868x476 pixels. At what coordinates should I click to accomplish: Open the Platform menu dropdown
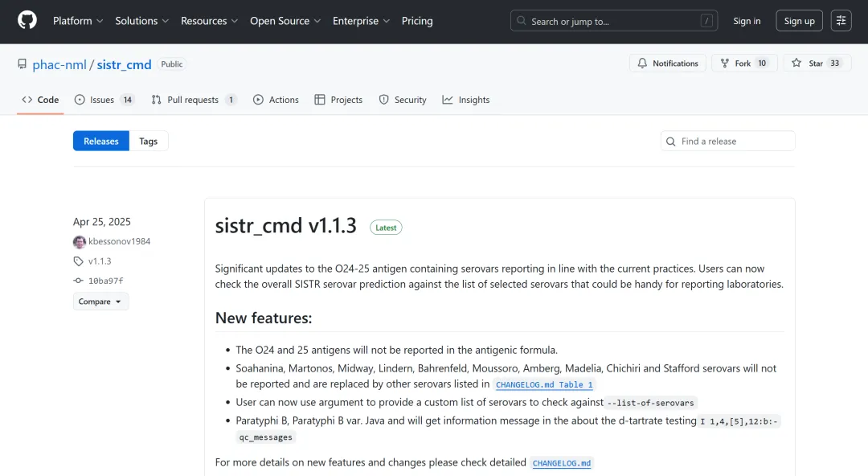[x=78, y=21]
